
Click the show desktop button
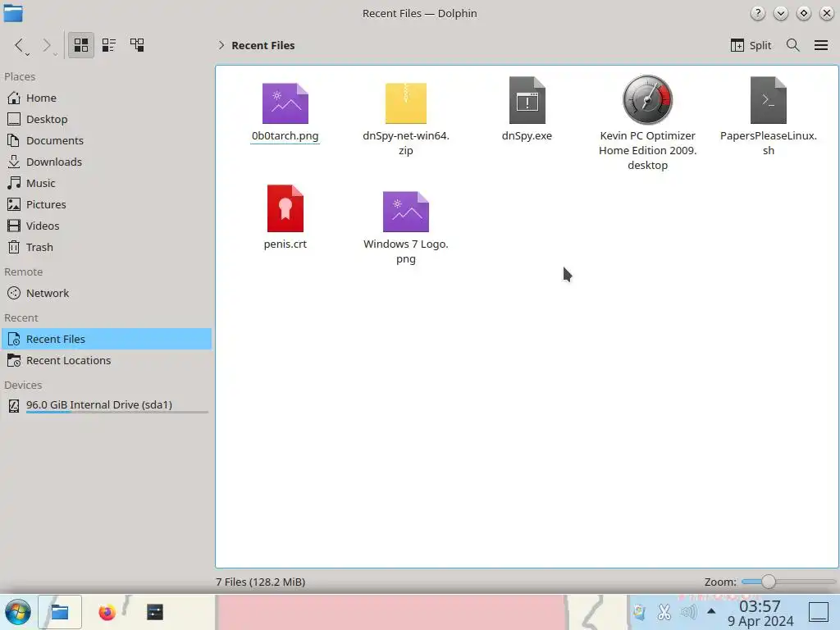point(819,612)
